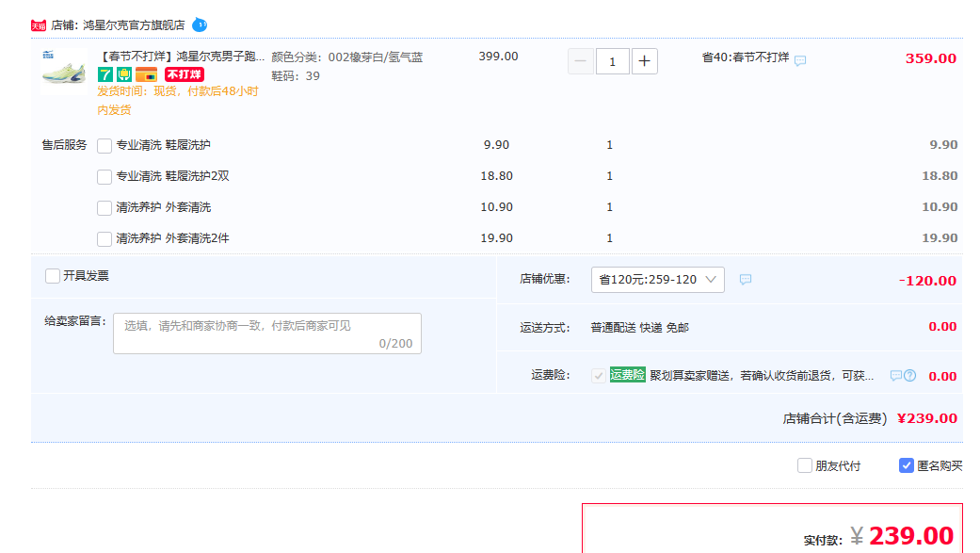Enable 朋友代付 friend pay checkbox

coord(804,465)
